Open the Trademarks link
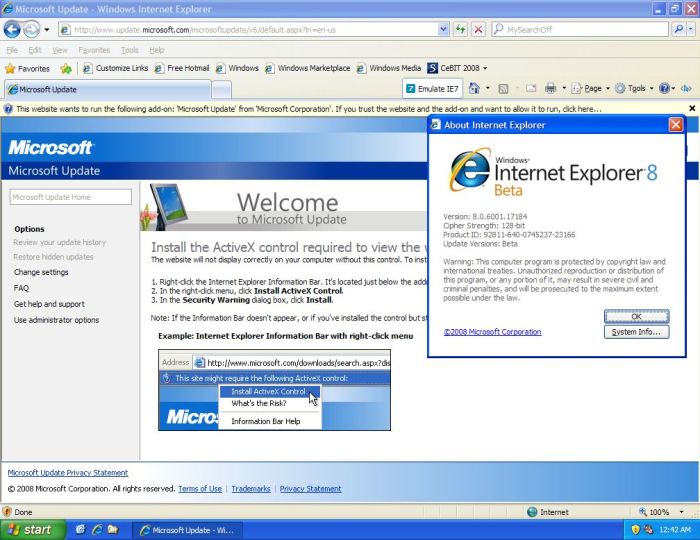 [251, 489]
